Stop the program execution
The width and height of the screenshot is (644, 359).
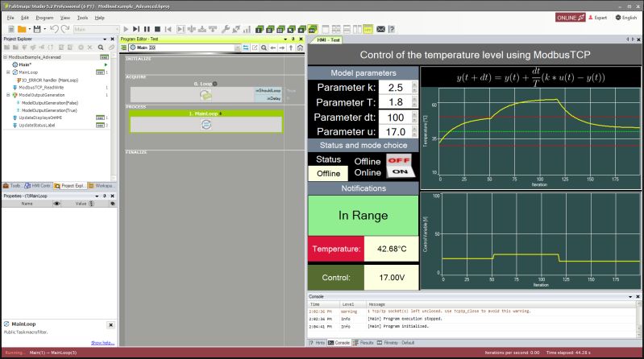(x=157, y=29)
